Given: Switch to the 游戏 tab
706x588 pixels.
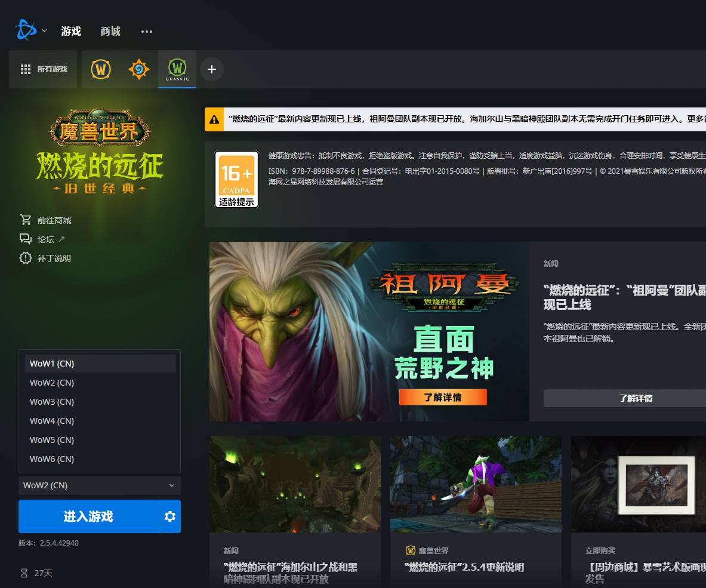Looking at the screenshot, I should 71,31.
